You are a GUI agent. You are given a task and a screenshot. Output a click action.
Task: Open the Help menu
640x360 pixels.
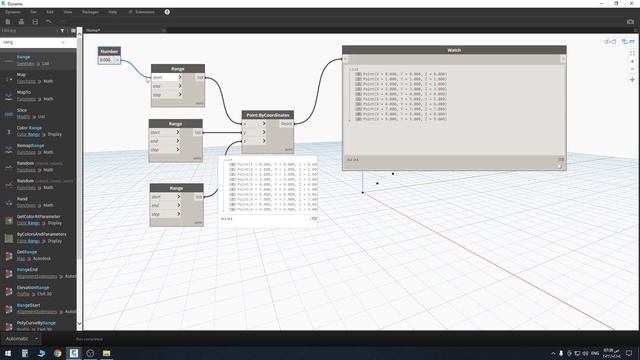[x=113, y=12]
